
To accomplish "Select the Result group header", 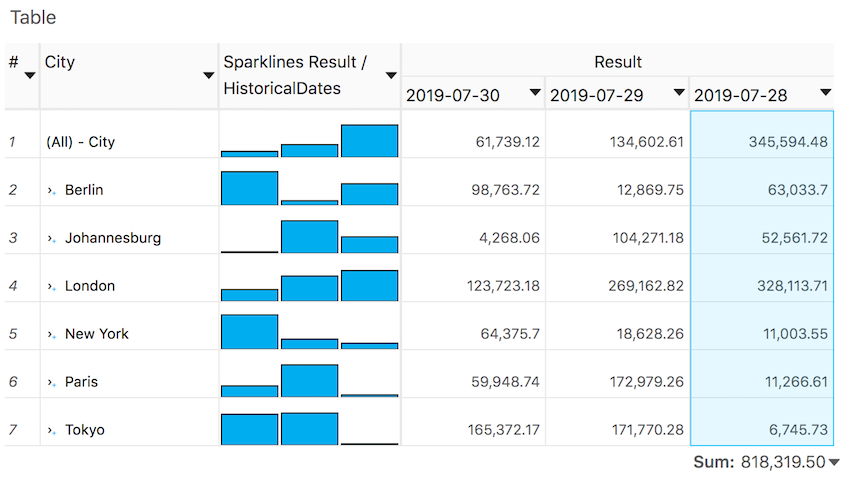I will pos(618,62).
